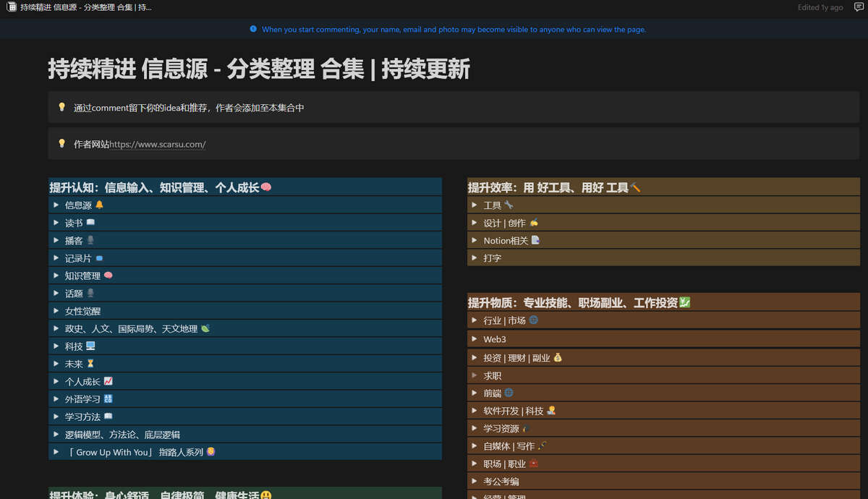Viewport: 868px width, 499px height.
Task: Click the brain emoji in the 提升认知 heading
Action: pyautogui.click(x=265, y=187)
